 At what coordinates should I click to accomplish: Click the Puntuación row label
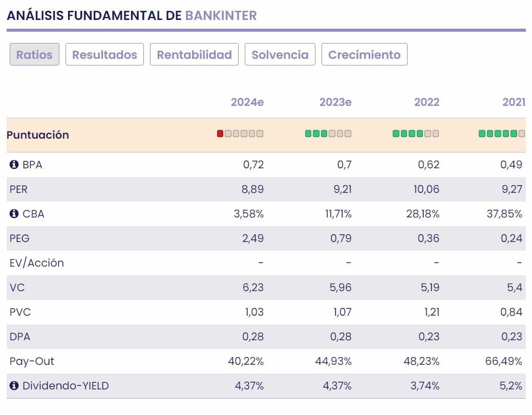click(38, 135)
